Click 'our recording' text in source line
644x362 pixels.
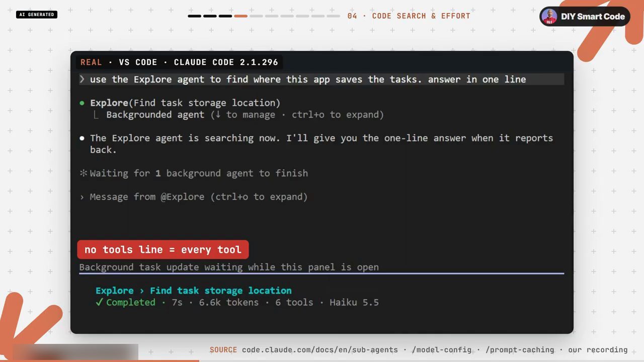(x=598, y=349)
